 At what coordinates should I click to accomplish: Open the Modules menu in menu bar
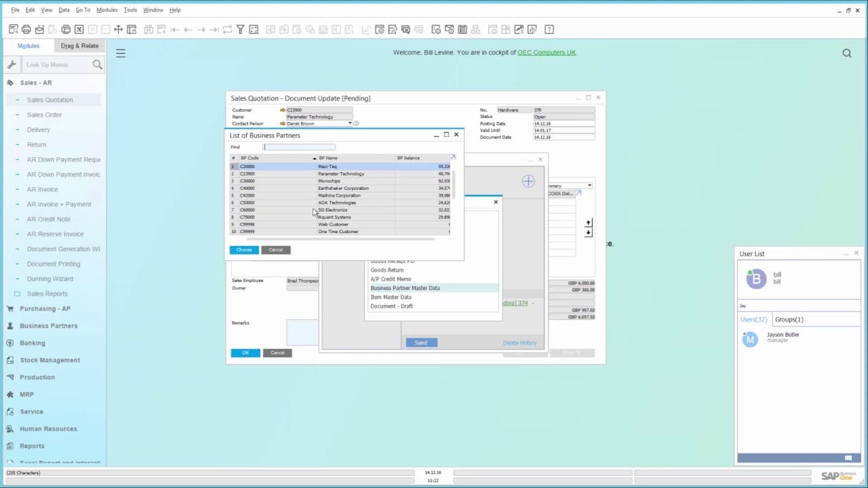[106, 10]
